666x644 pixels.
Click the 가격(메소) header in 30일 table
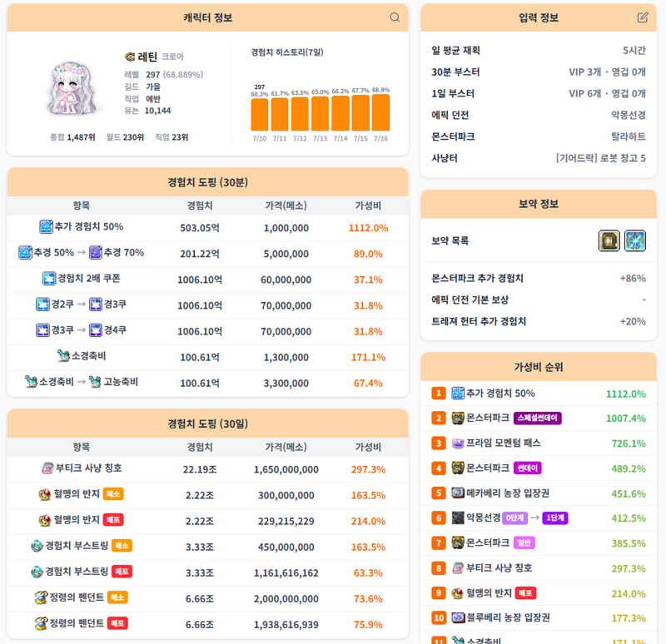tap(286, 447)
